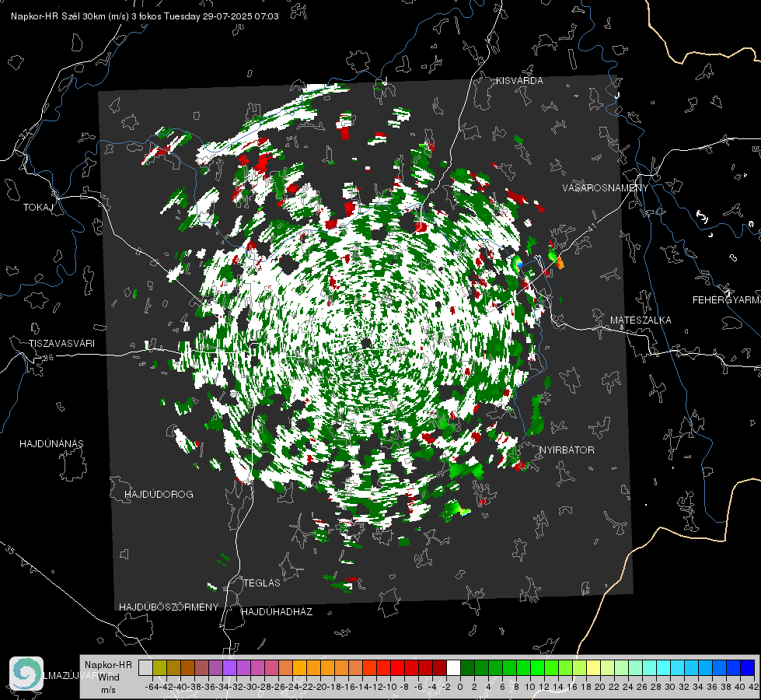Click the FEHÉRGYARMAT city label
The height and width of the screenshot is (700, 761).
coord(727,300)
